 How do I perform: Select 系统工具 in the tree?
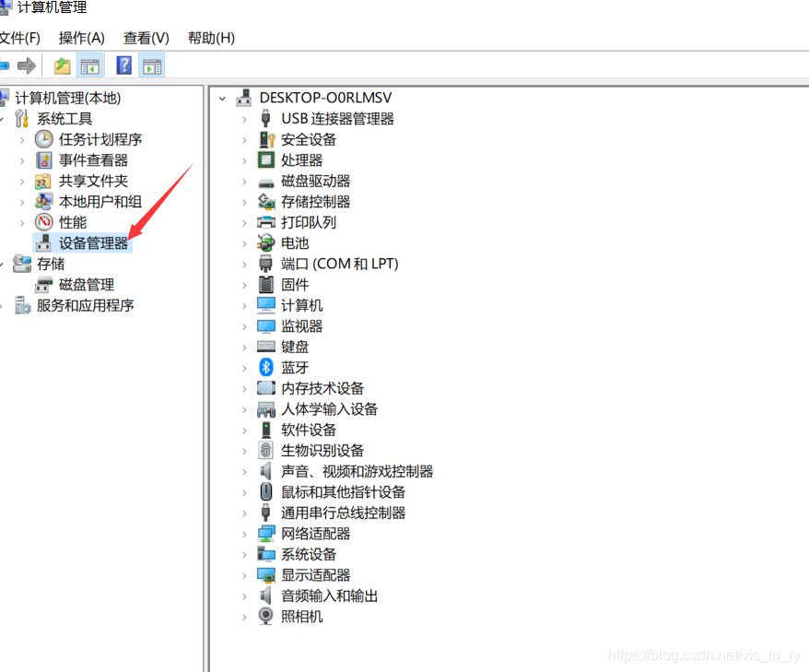(64, 119)
